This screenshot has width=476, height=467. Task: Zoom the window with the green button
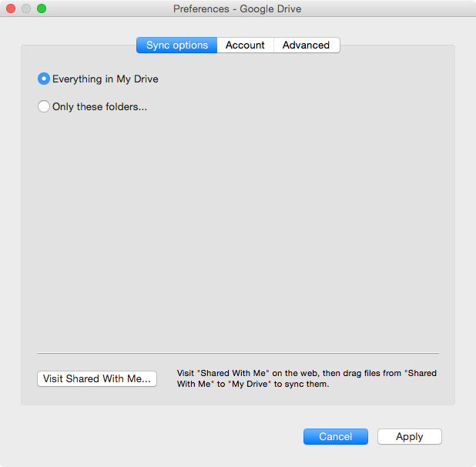pyautogui.click(x=42, y=8)
